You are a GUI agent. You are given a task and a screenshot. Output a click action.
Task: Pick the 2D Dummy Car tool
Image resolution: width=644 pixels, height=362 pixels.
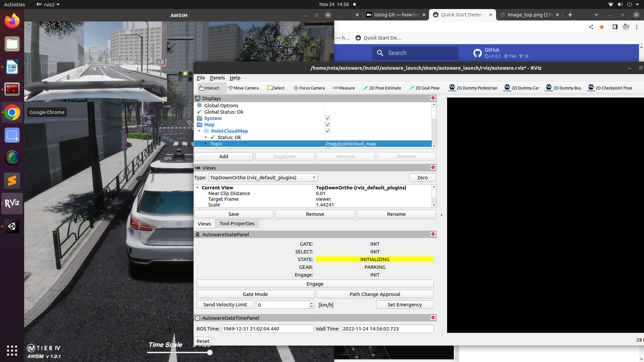(521, 88)
